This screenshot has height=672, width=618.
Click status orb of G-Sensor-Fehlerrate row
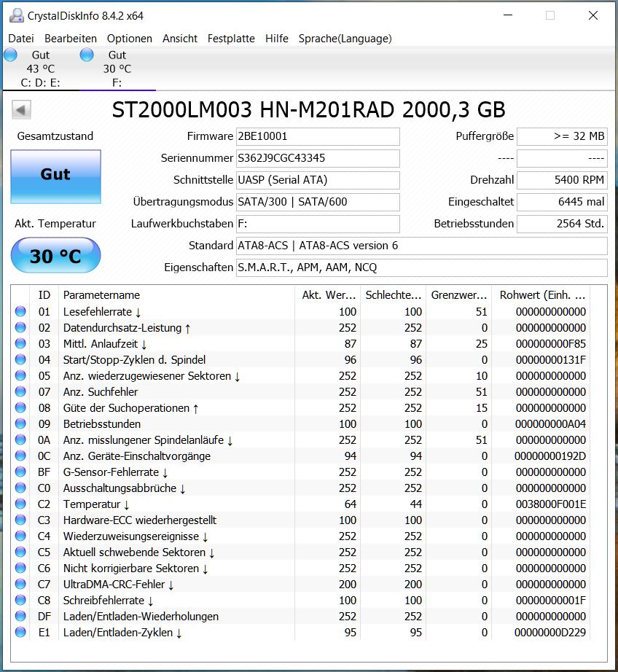pyautogui.click(x=20, y=472)
